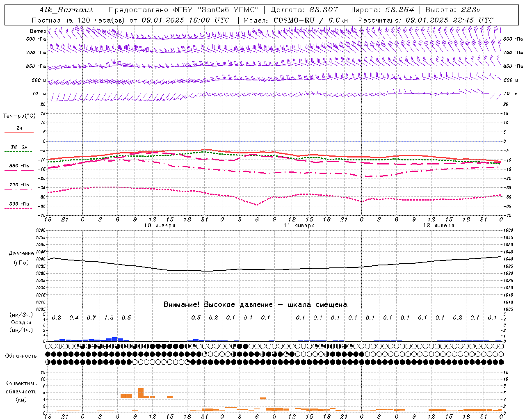Click the 700 гПа temperature legend line sample
Viewport: 525px width, 420px height.
18,189
